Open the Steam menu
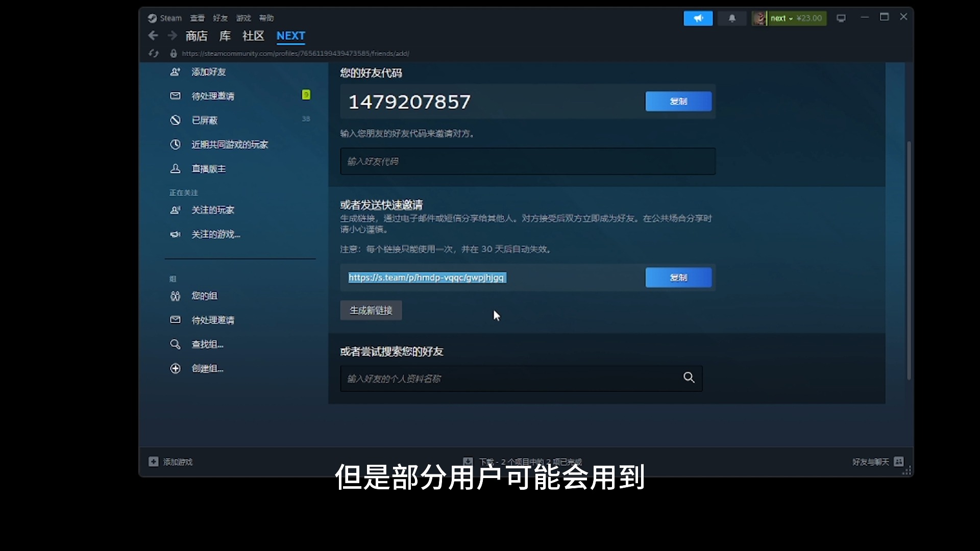This screenshot has height=551, width=980. coord(165,18)
